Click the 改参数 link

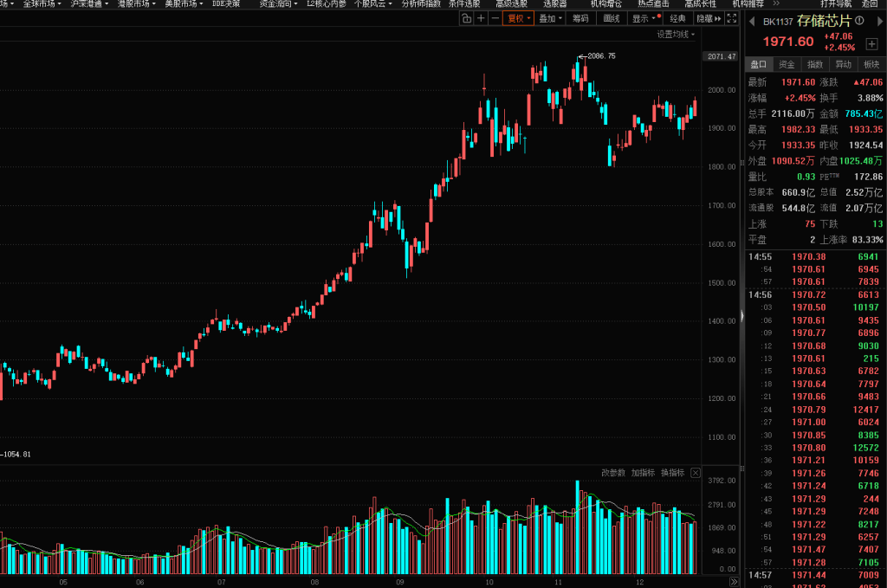[613, 473]
